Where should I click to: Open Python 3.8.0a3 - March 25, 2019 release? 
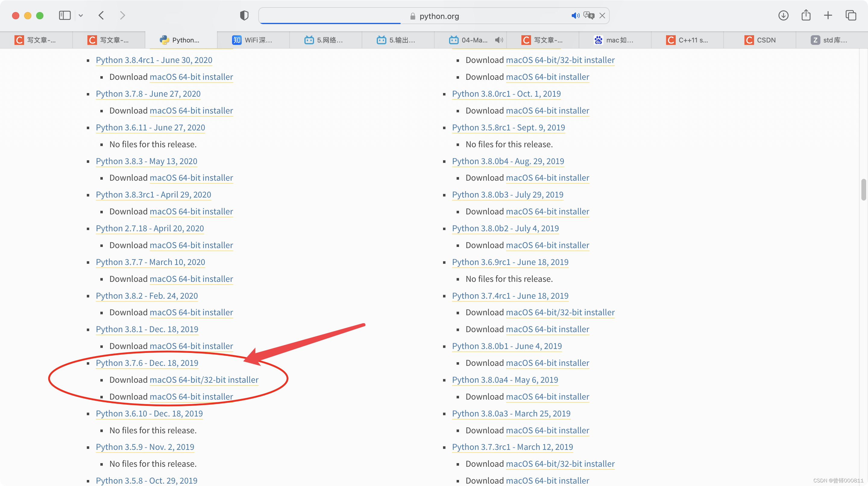(511, 413)
